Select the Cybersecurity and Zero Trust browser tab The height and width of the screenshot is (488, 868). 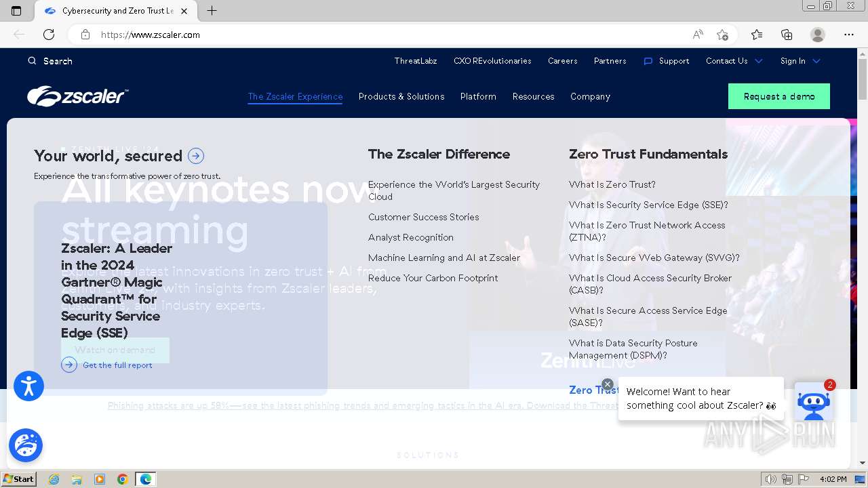coord(115,11)
